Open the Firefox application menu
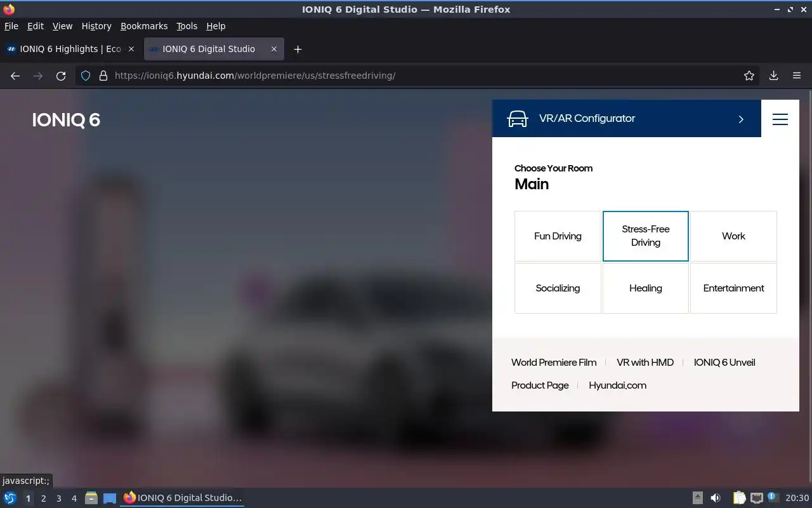Screen dimensions: 812x508 pos(797,76)
